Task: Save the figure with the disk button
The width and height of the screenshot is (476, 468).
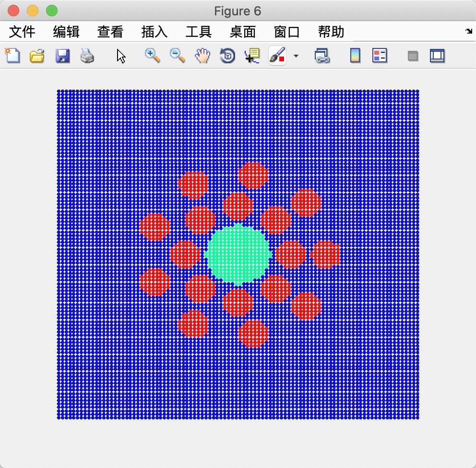Action: point(61,56)
